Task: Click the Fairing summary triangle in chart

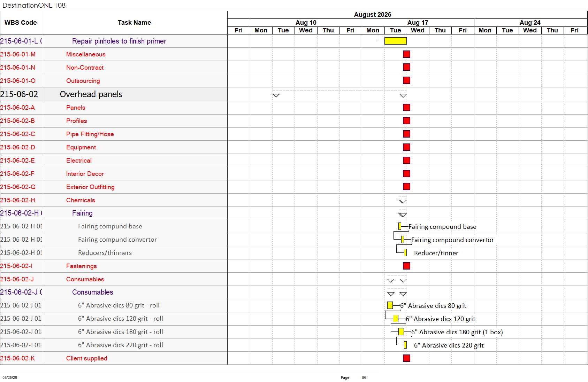Action: (403, 215)
